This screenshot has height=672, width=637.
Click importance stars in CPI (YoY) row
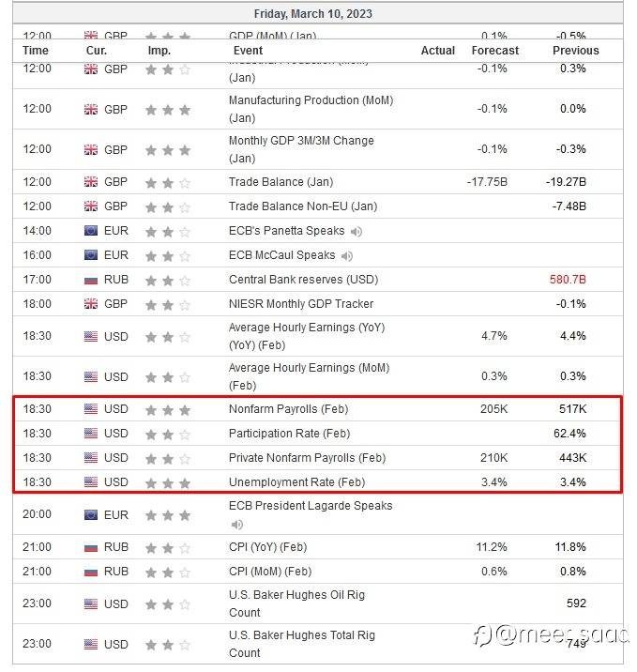(x=168, y=547)
